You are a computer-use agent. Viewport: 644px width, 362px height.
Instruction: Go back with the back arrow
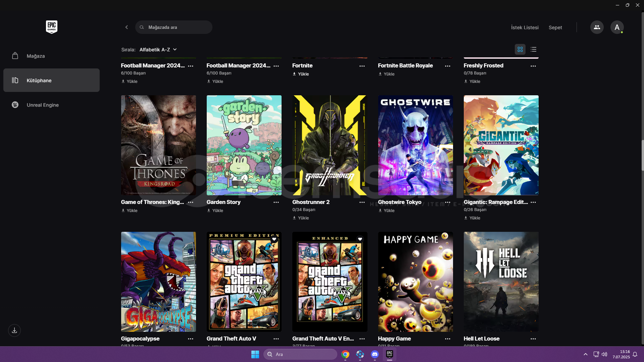[127, 27]
